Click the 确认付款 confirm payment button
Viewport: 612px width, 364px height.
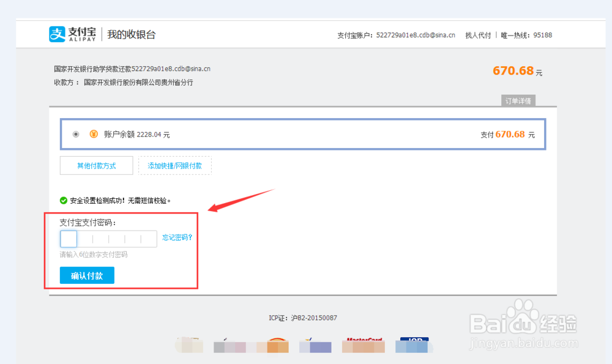(87, 275)
